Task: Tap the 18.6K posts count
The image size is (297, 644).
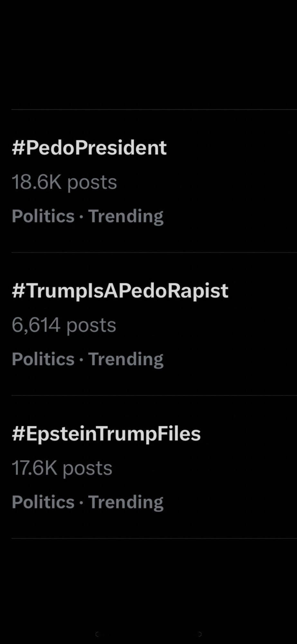Action: point(64,183)
